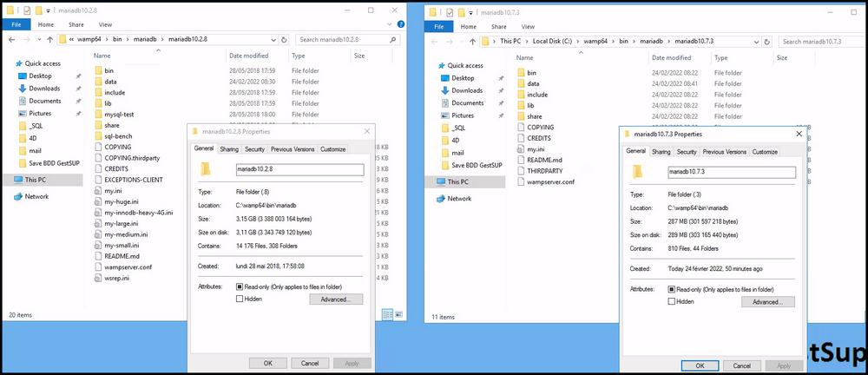Open help in mariadb10.2.8 Explorer window
Image resolution: width=868 pixels, height=375 pixels.
[x=401, y=24]
